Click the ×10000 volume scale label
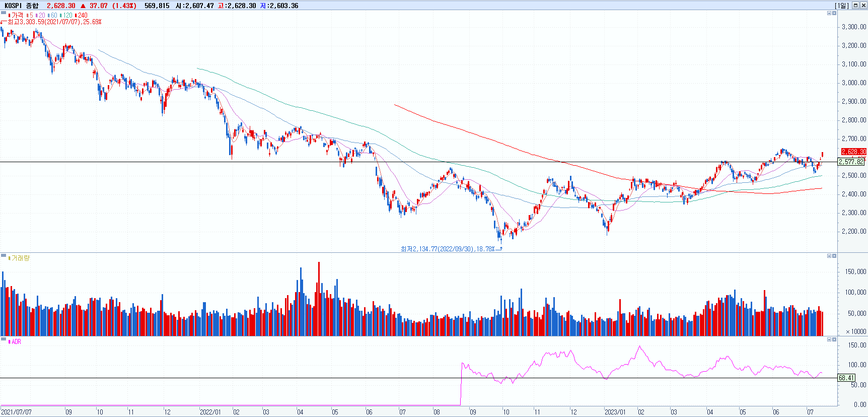Viewport: 868px width, 417px height. [x=856, y=331]
